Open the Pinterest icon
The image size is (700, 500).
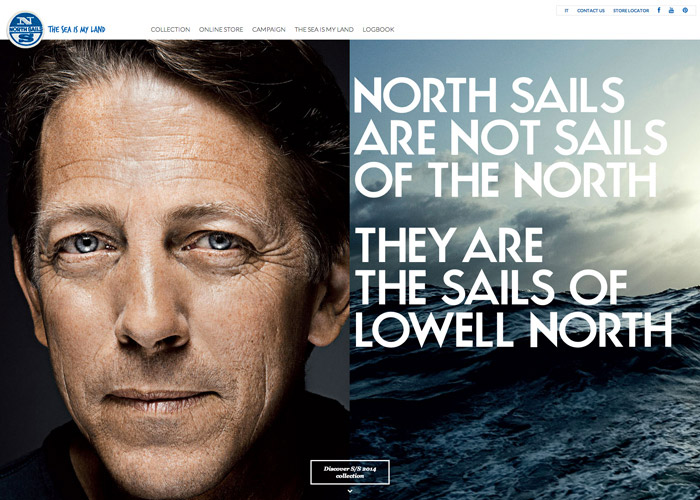[x=685, y=10]
